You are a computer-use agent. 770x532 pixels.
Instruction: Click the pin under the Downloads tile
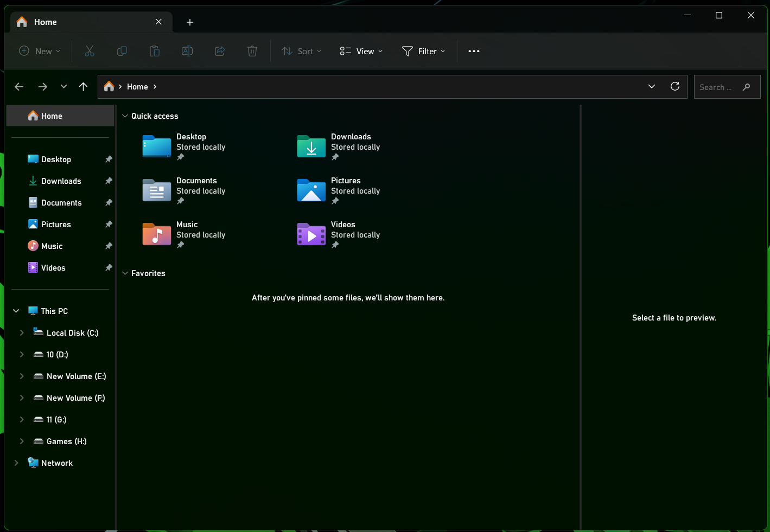[335, 157]
